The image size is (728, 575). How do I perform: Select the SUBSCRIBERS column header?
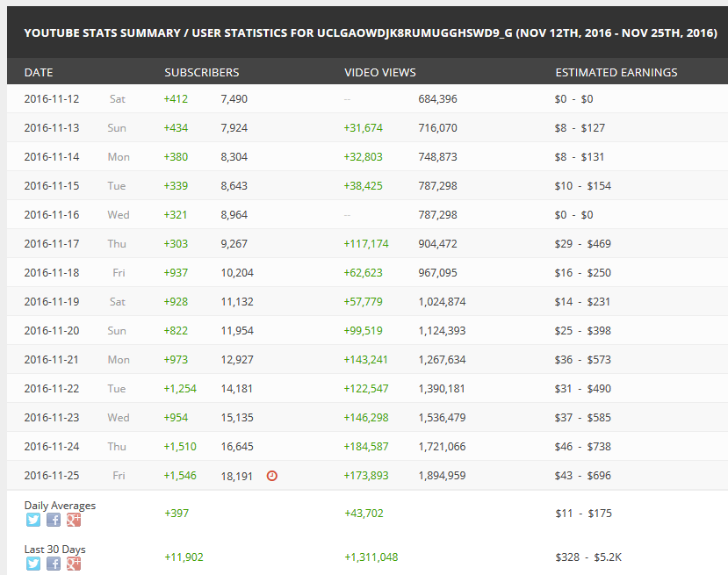(x=201, y=72)
